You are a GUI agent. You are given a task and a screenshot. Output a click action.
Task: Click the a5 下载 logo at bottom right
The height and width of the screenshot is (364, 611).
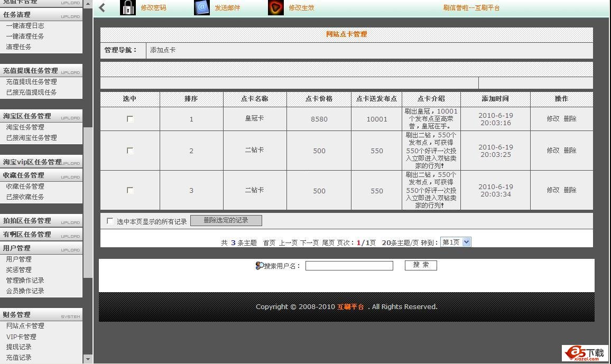(585, 353)
